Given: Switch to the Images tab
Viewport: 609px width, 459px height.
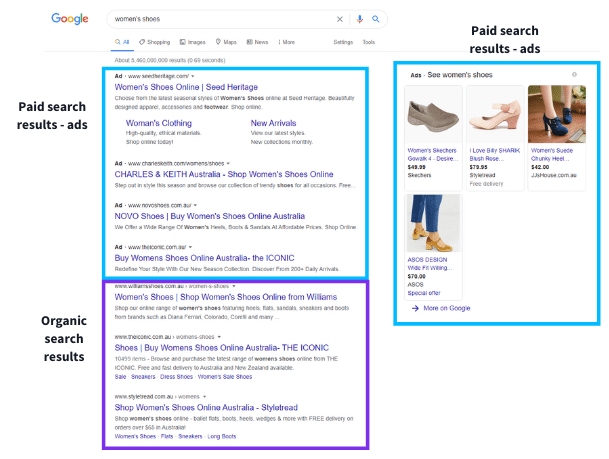Looking at the screenshot, I should click(193, 42).
